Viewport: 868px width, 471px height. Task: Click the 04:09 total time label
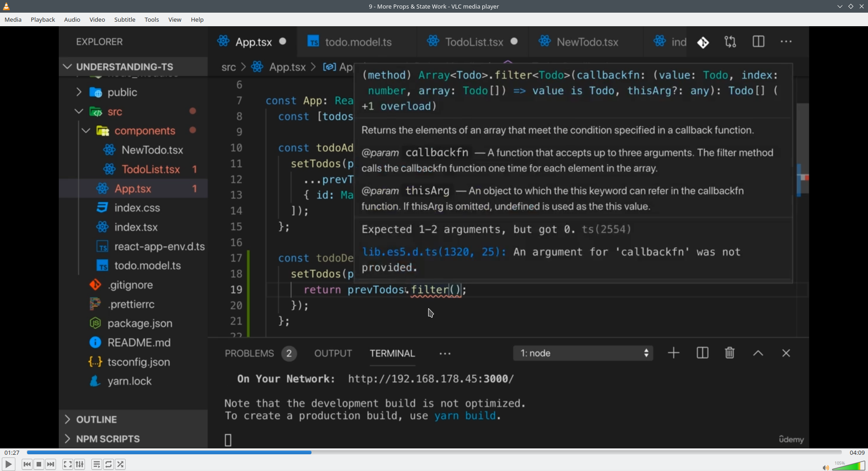[x=857, y=452]
